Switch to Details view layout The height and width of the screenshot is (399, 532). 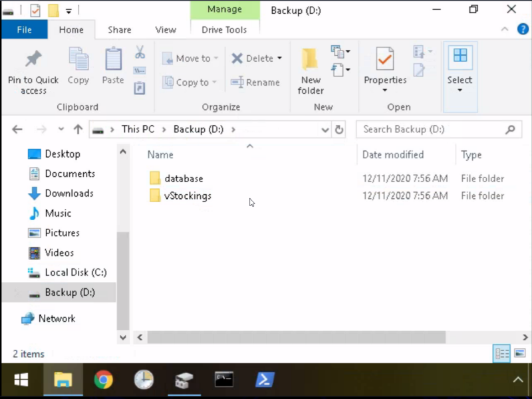[x=501, y=353]
